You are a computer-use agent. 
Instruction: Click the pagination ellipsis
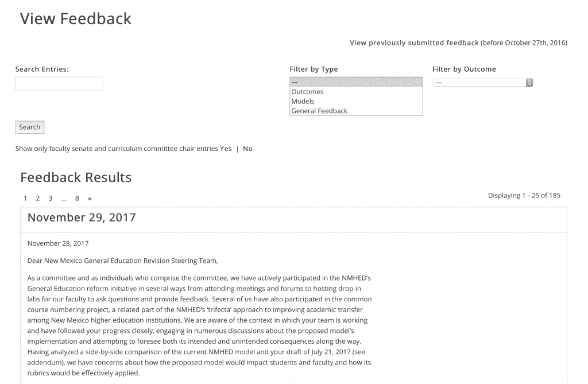coord(64,199)
